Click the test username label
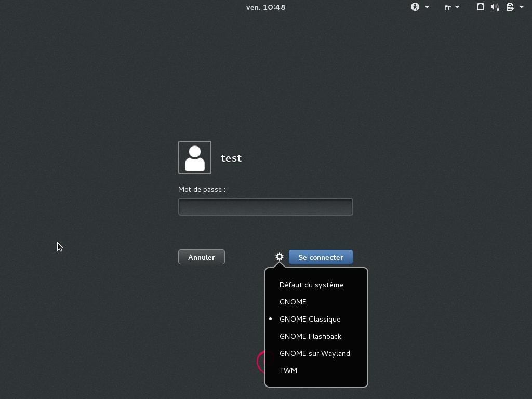The image size is (532, 399). tap(231, 158)
